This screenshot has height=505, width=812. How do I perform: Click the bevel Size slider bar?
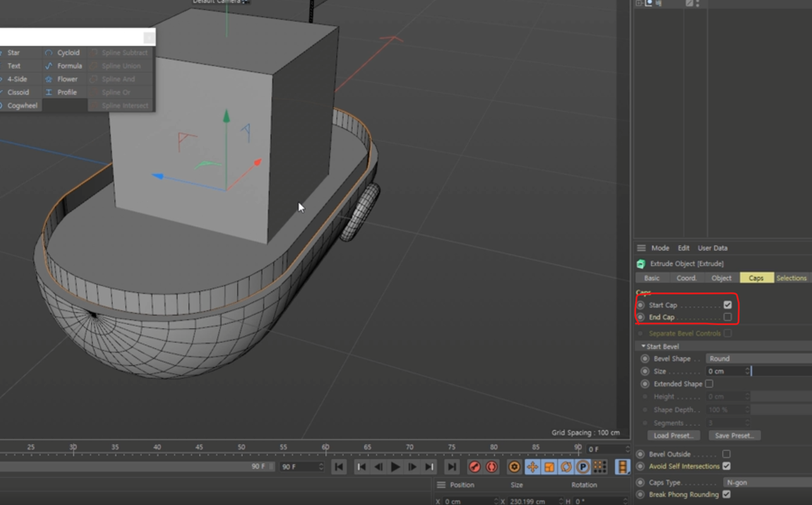click(x=781, y=371)
